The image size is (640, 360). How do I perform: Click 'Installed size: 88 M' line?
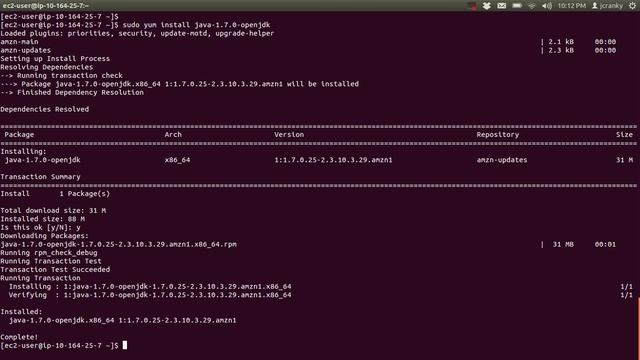42,219
